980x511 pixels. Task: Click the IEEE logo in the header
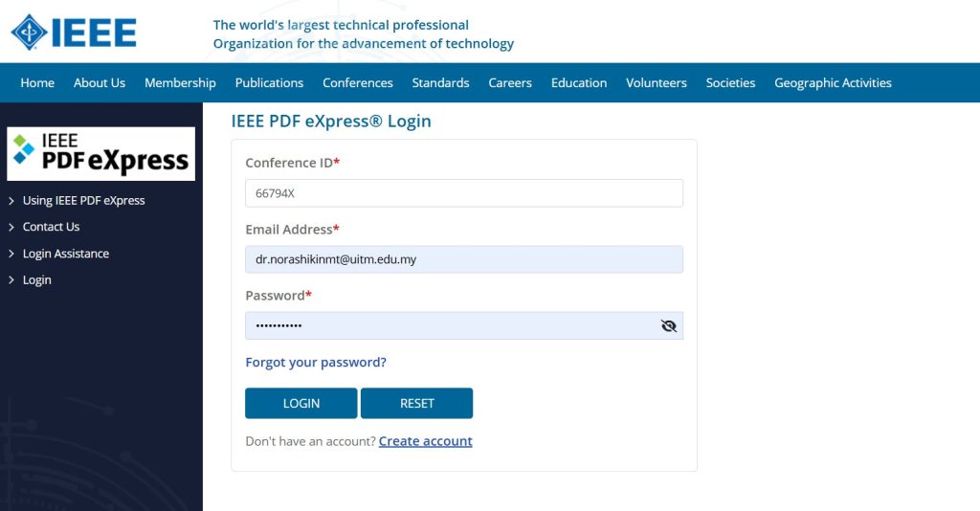pyautogui.click(x=74, y=32)
